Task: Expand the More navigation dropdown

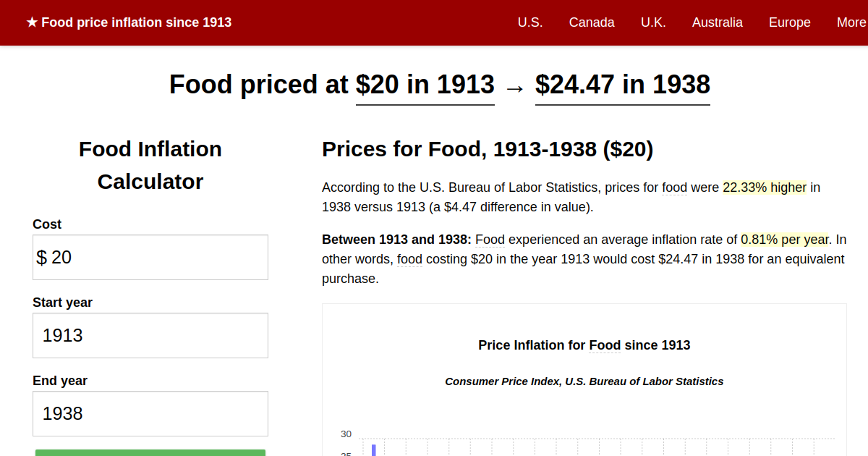Action: [852, 22]
